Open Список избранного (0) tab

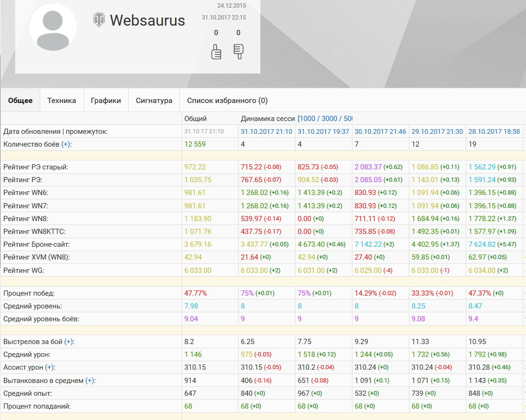227,101
